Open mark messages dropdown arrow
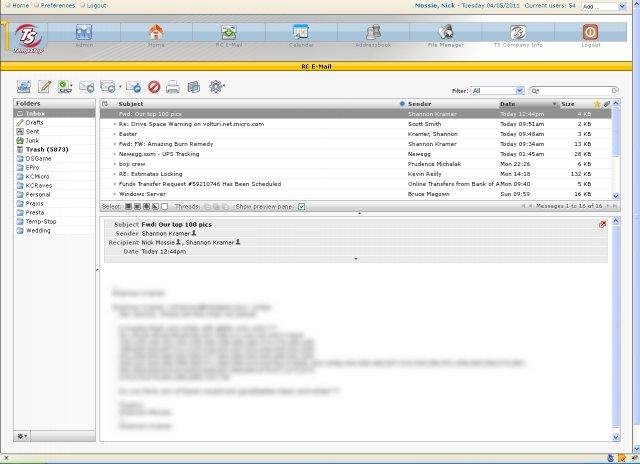Screen dimensions: 640x464 pyautogui.click(x=71, y=86)
